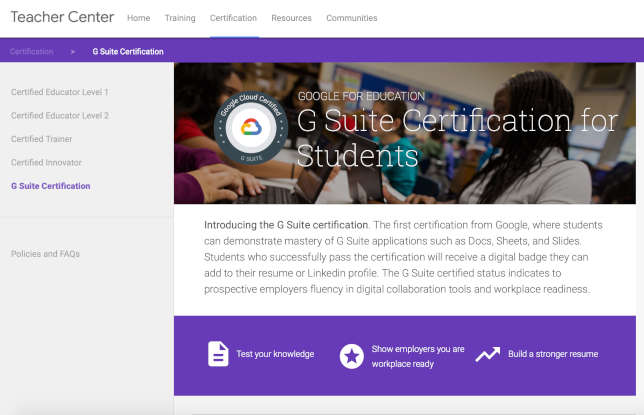
Task: Click the star icon beside Show employers
Action: point(352,356)
